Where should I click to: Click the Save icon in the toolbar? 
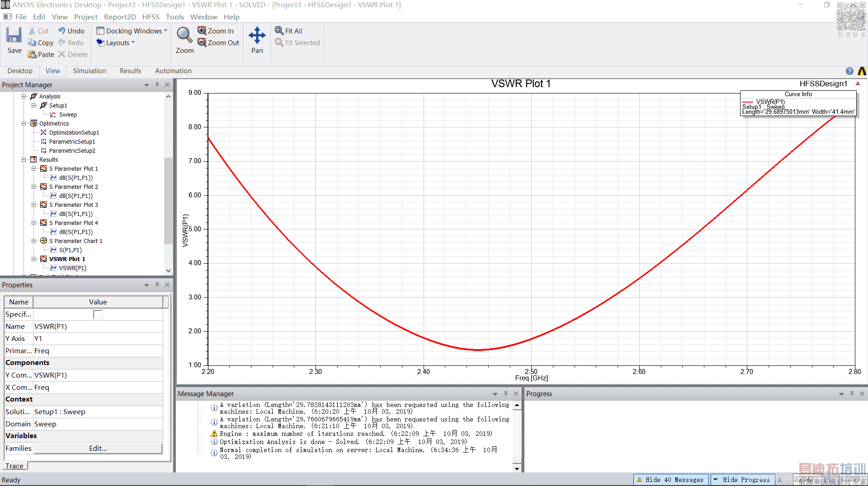point(14,35)
